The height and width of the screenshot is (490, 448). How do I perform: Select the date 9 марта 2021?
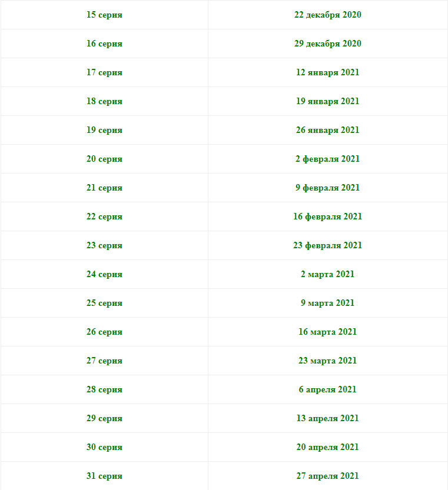coord(327,303)
